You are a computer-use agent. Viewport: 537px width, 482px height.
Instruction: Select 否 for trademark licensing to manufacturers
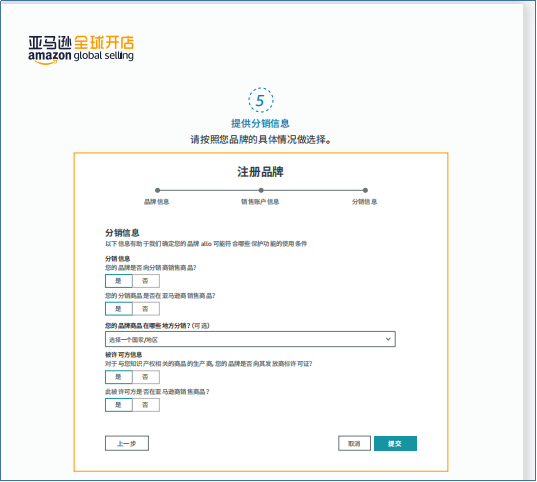coord(146,377)
